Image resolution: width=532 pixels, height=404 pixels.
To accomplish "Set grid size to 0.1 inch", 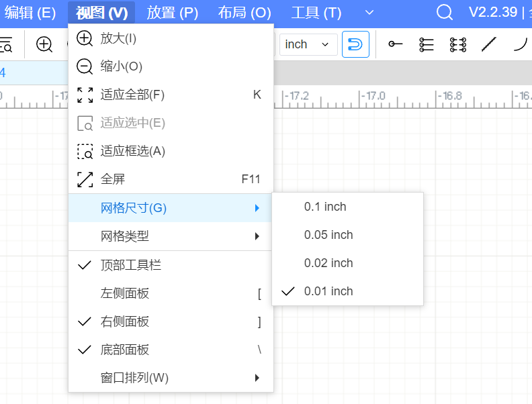I will (348, 207).
